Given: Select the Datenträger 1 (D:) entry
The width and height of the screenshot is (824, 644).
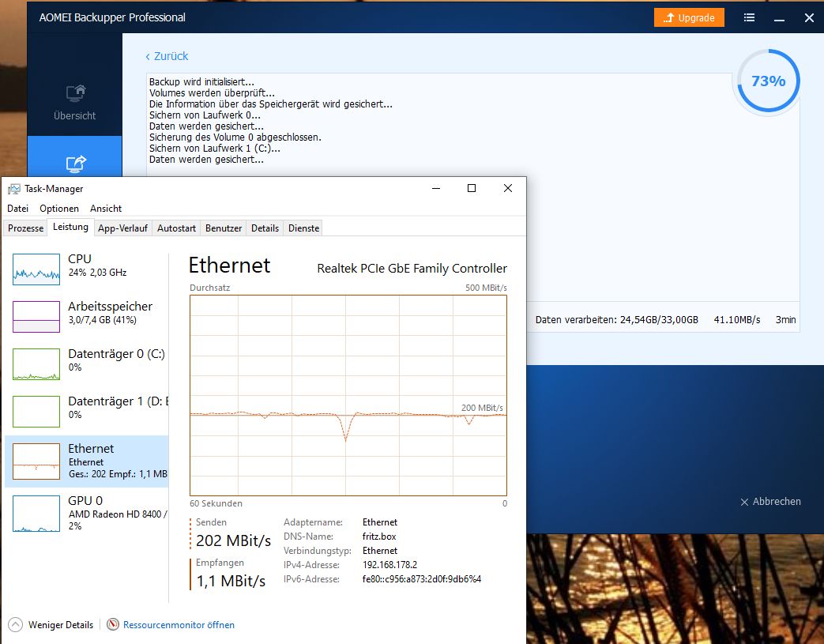Looking at the screenshot, I should click(87, 411).
